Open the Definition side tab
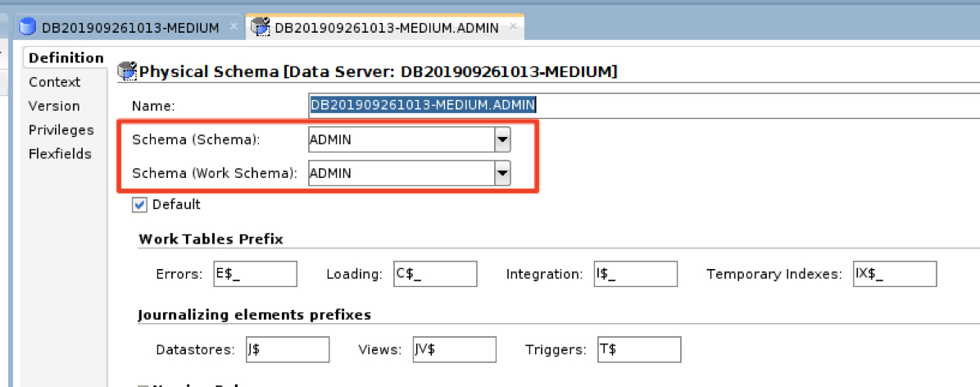 (66, 58)
